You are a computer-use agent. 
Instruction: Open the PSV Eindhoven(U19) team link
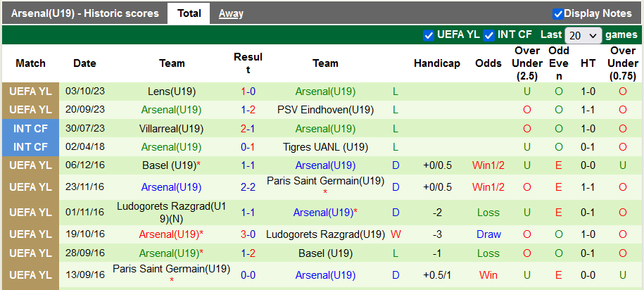(325, 110)
